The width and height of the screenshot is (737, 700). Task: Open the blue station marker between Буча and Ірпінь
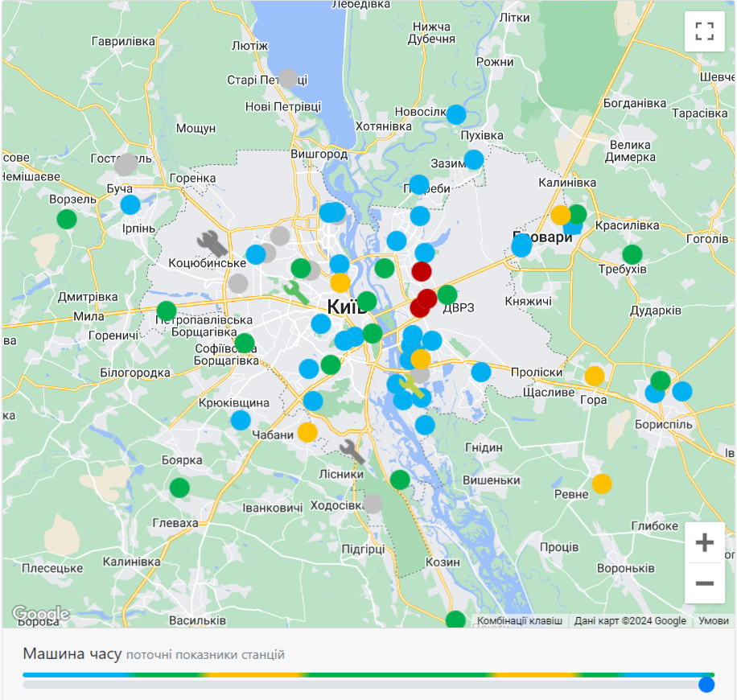(130, 204)
